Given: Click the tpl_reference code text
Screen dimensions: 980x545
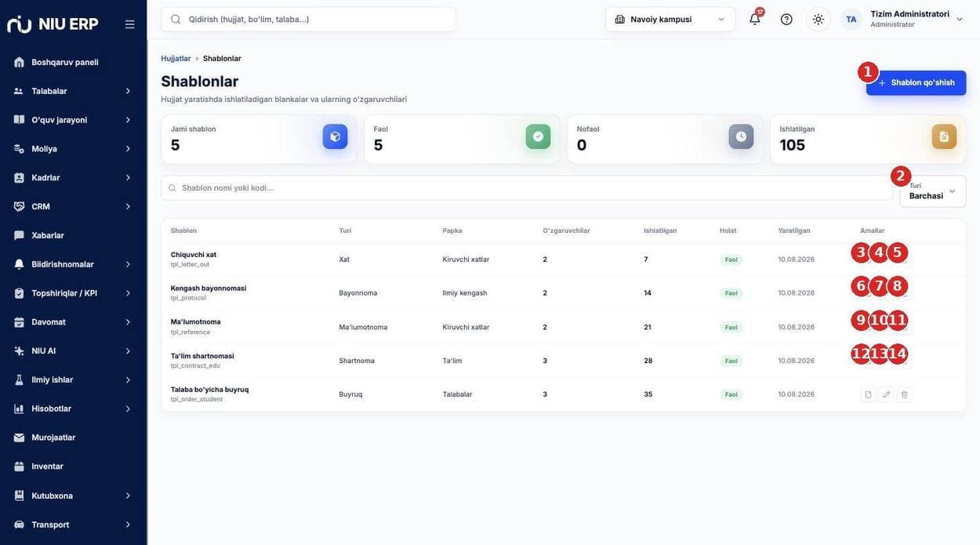Looking at the screenshot, I should (191, 332).
